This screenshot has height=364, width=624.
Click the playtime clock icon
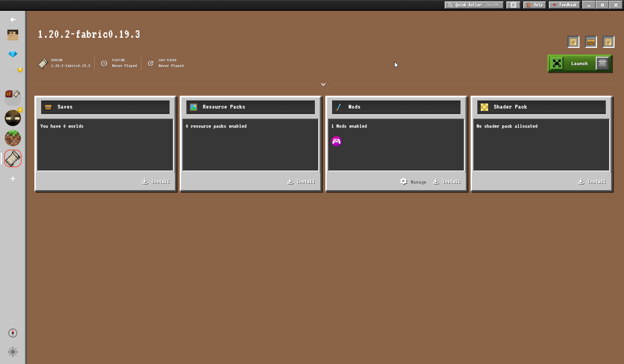point(104,63)
